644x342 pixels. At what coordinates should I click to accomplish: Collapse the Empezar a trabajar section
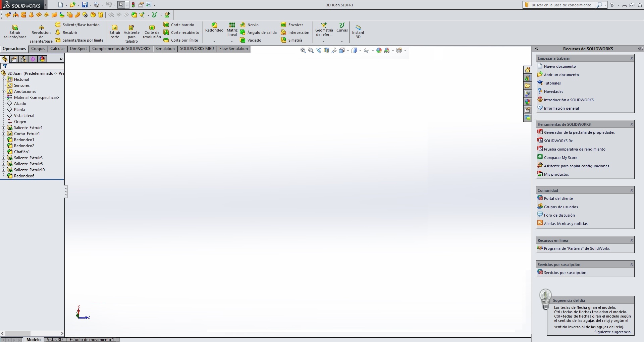pyautogui.click(x=631, y=58)
